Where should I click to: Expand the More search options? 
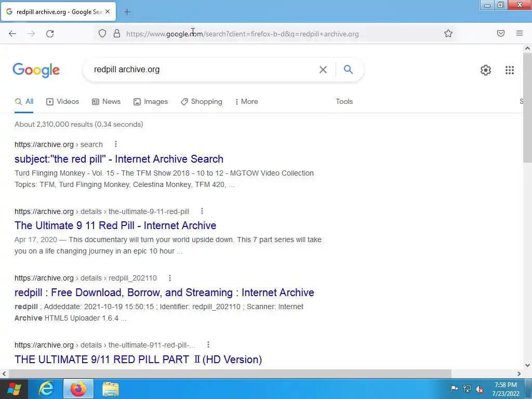click(x=247, y=101)
